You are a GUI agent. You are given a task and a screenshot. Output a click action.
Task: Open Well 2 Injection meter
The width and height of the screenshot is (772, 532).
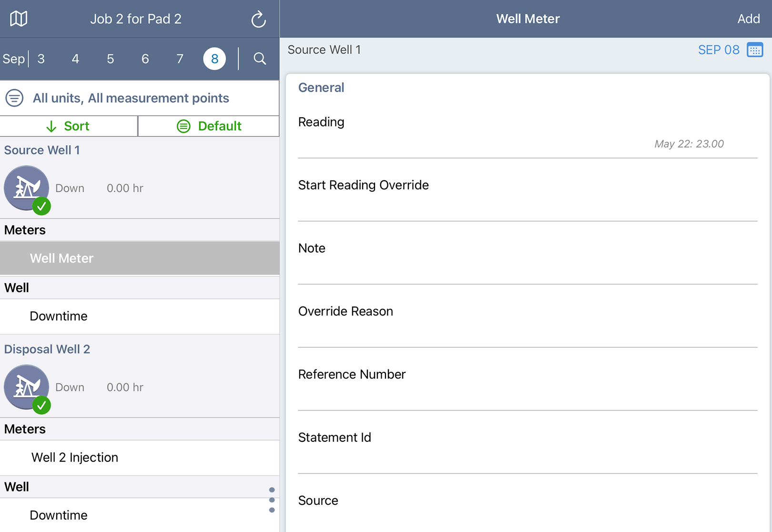[75, 458]
